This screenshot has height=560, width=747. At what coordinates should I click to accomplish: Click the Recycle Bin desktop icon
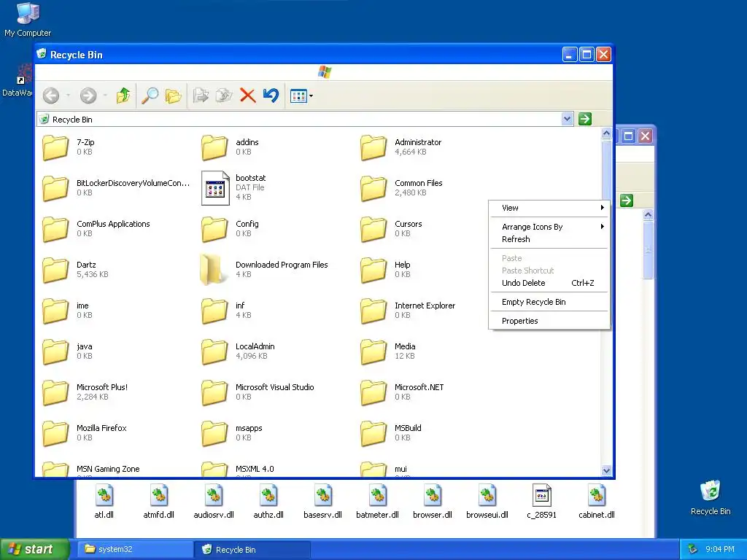[711, 497]
